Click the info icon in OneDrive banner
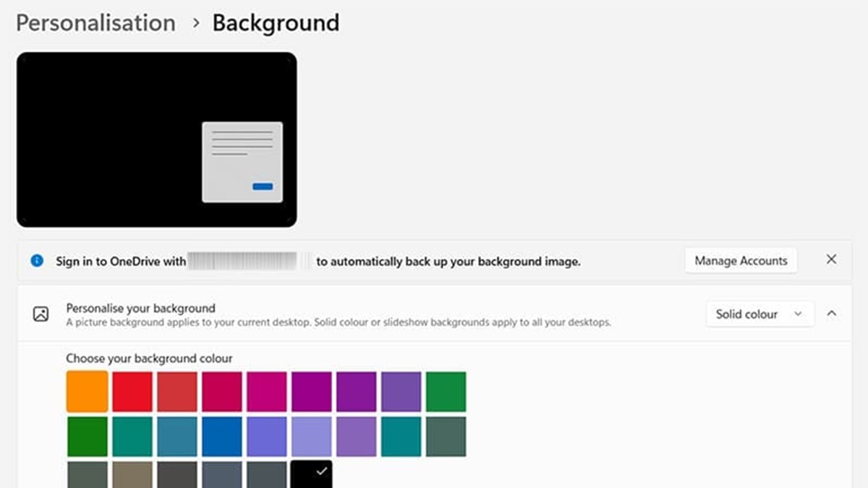The width and height of the screenshot is (868, 488). (x=37, y=261)
